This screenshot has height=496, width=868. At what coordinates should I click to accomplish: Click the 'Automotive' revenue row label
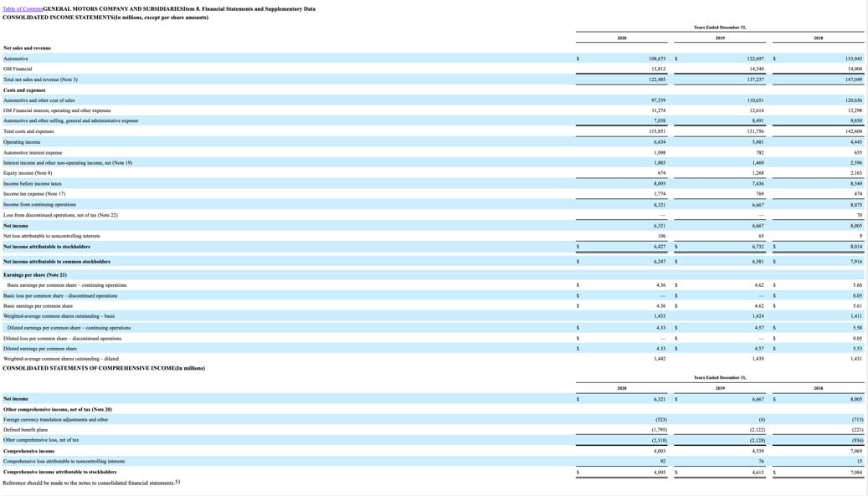pyautogui.click(x=16, y=59)
